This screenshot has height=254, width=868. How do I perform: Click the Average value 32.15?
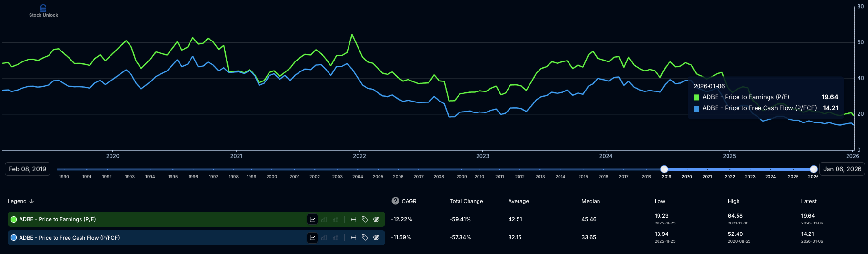(x=515, y=237)
